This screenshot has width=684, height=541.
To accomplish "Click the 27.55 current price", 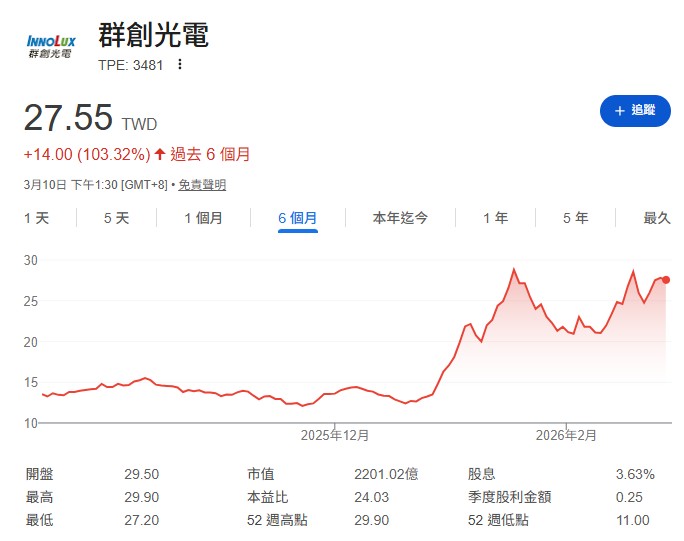I will point(68,117).
